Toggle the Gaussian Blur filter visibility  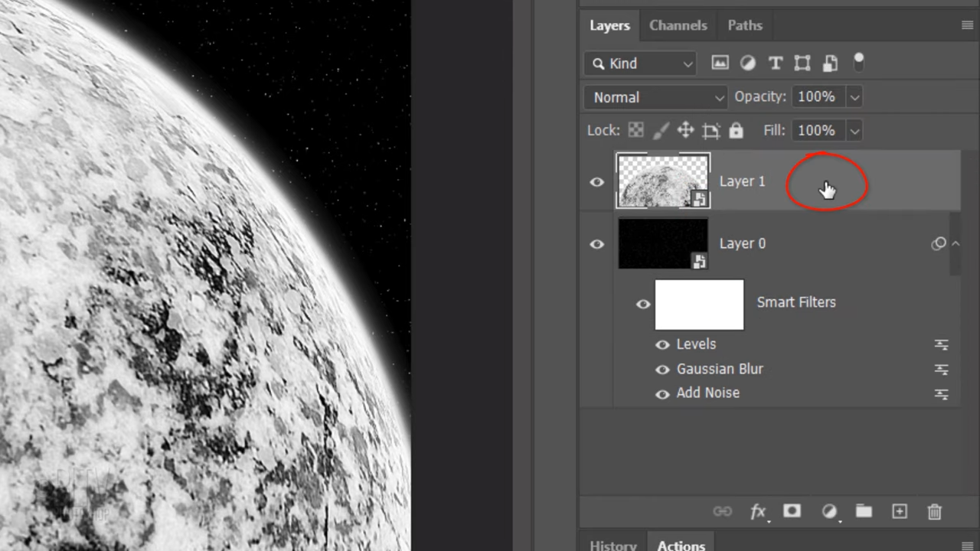pos(661,369)
